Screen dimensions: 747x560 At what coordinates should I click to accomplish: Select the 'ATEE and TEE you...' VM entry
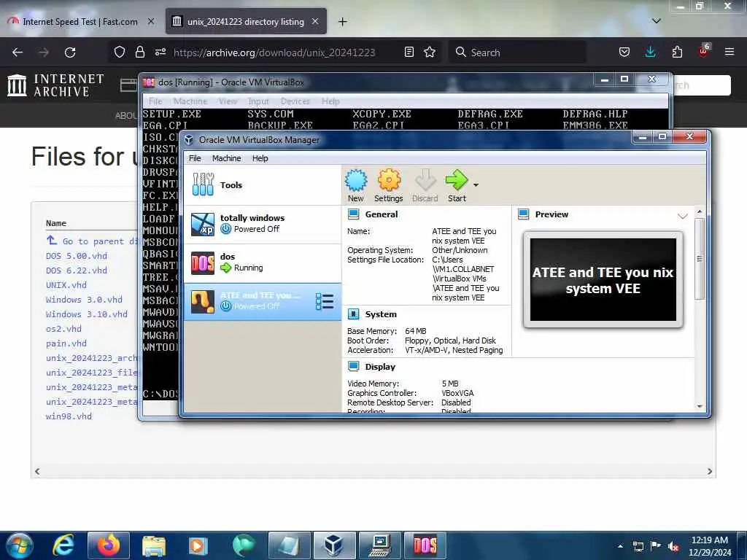pos(263,301)
